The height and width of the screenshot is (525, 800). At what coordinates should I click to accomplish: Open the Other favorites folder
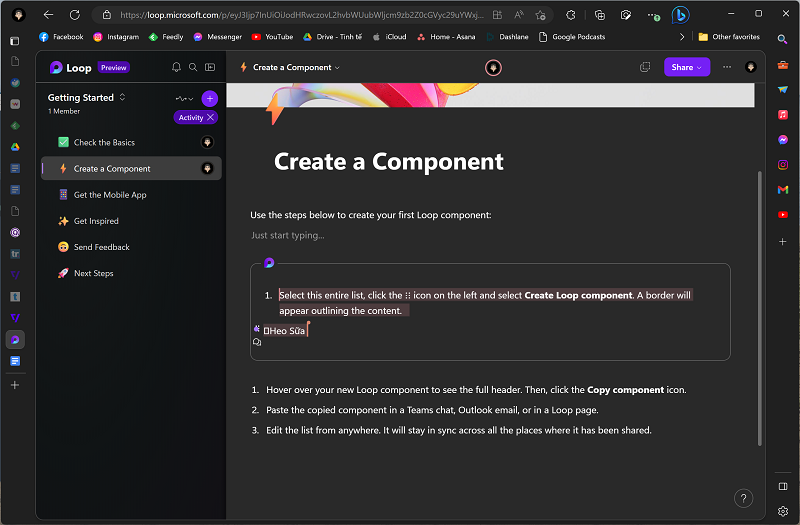[729, 37]
